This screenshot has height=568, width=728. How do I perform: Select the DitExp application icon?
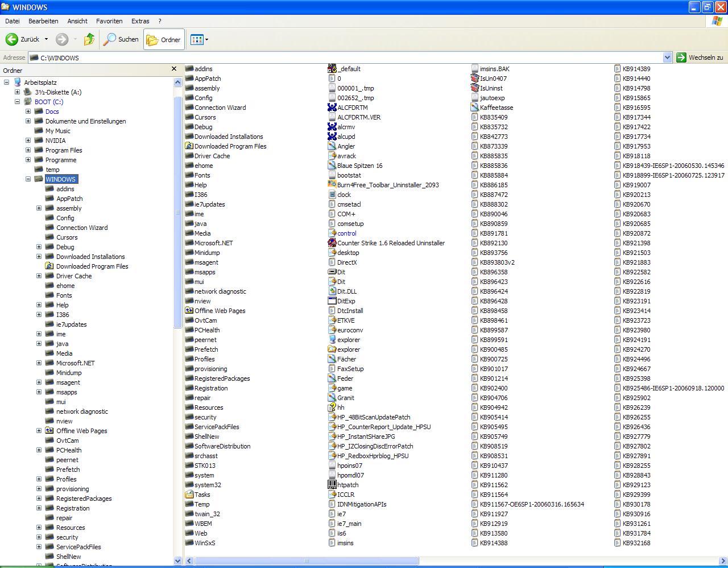[332, 301]
